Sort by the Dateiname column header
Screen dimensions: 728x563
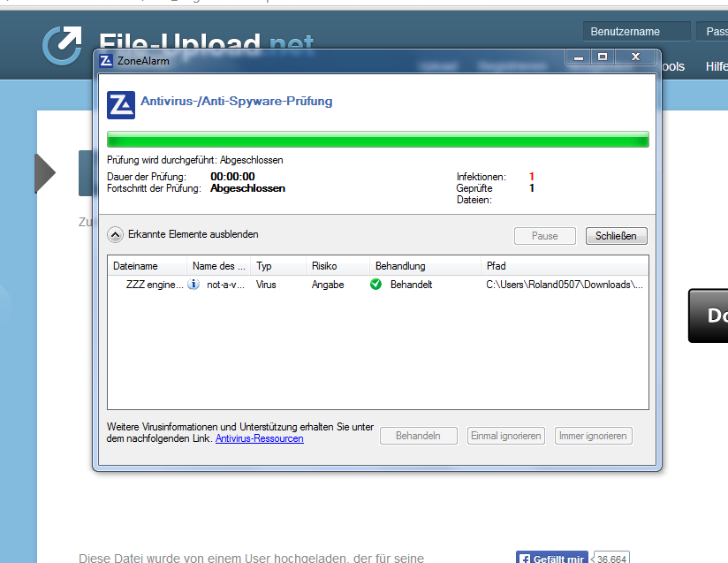point(148,266)
